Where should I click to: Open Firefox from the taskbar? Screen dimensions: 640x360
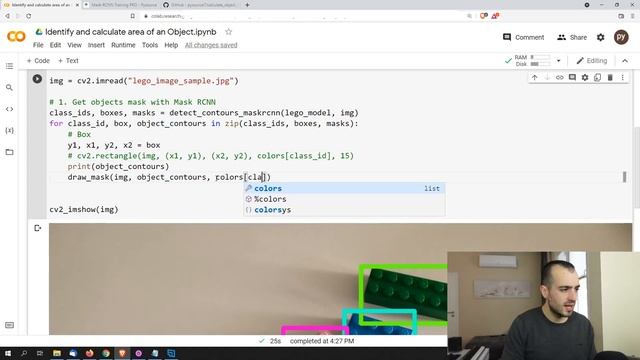coord(89,353)
